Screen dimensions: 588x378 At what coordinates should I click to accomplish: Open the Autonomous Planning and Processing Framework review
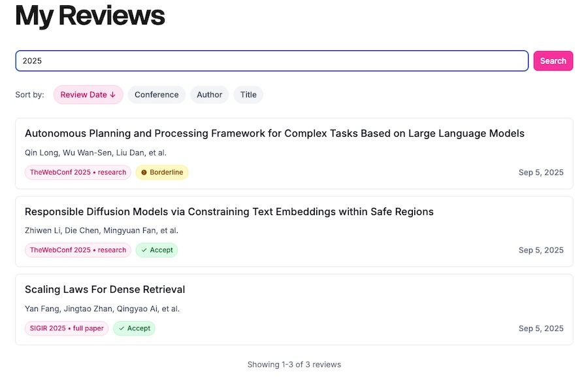coord(274,133)
